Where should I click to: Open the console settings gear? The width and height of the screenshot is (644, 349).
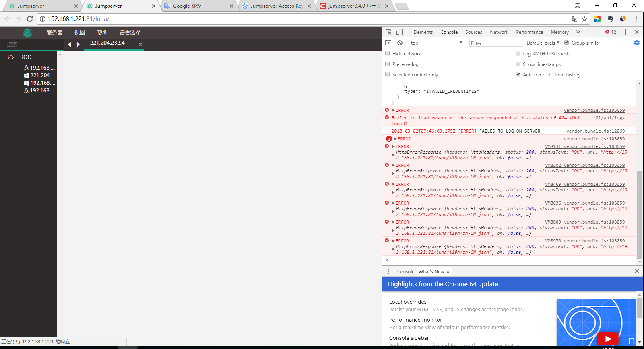point(637,43)
